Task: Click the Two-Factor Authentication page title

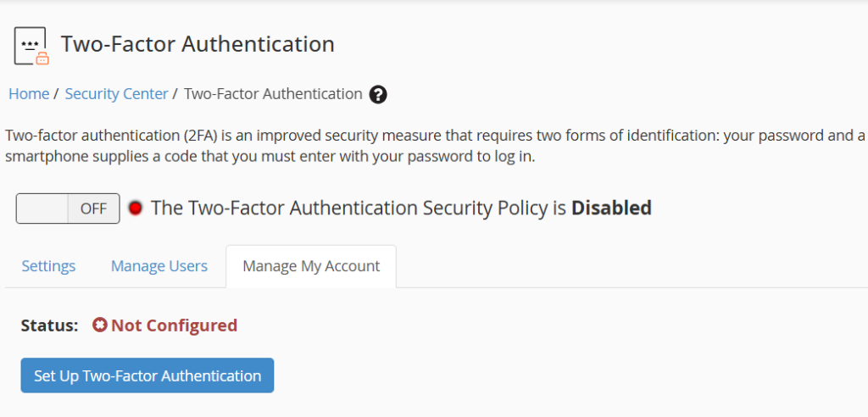Action: click(198, 44)
